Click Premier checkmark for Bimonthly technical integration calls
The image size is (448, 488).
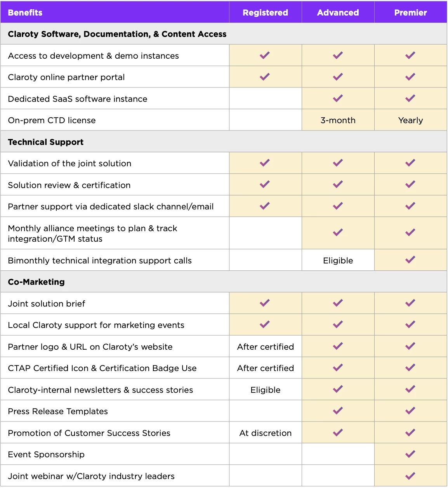coord(410,260)
